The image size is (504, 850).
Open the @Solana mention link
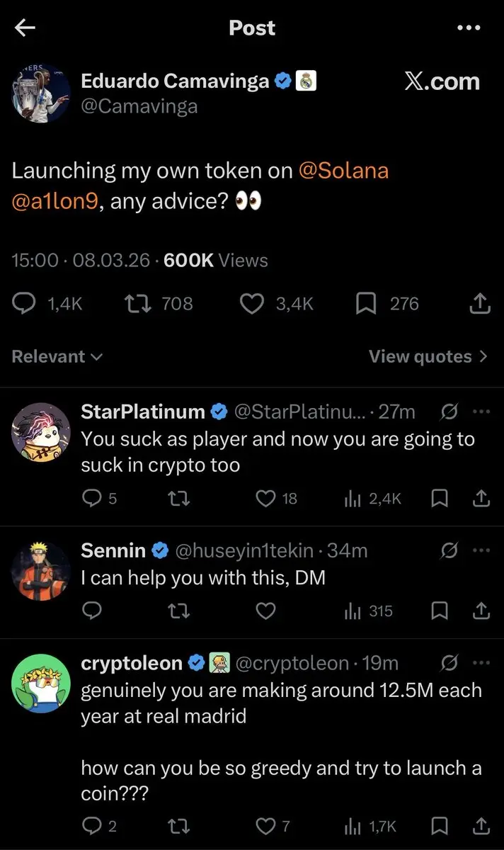tap(344, 171)
